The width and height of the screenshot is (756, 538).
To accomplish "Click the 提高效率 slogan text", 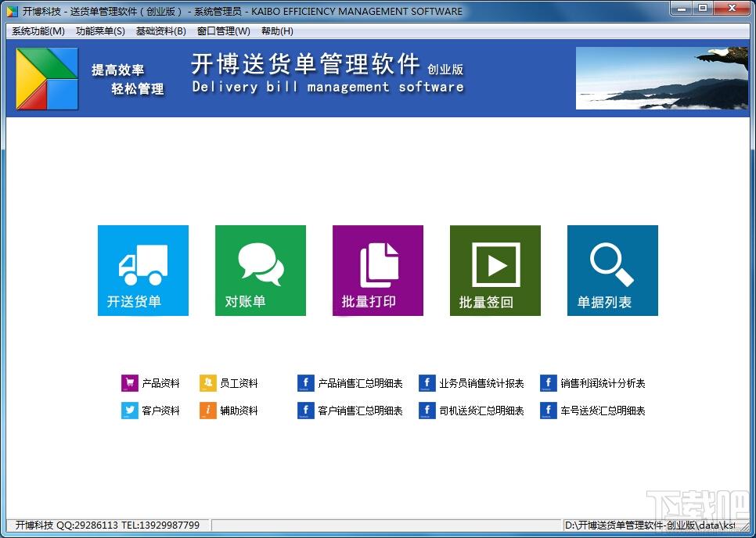I will [118, 70].
